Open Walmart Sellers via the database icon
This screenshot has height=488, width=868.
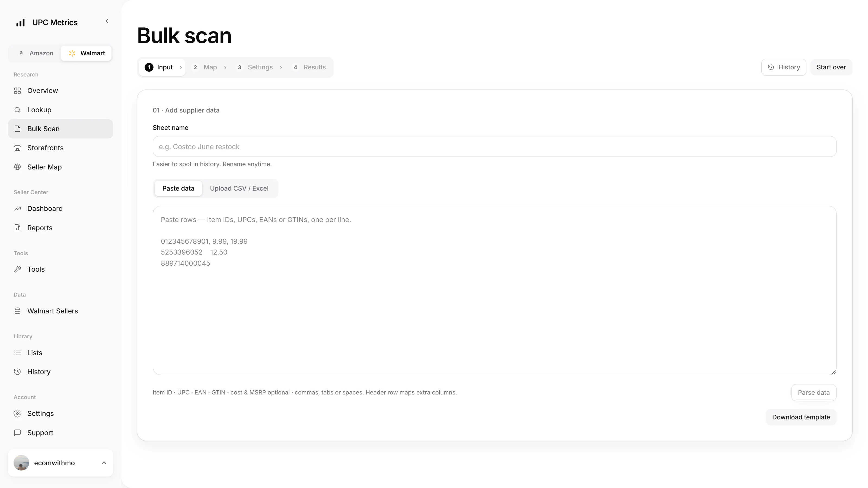point(18,311)
